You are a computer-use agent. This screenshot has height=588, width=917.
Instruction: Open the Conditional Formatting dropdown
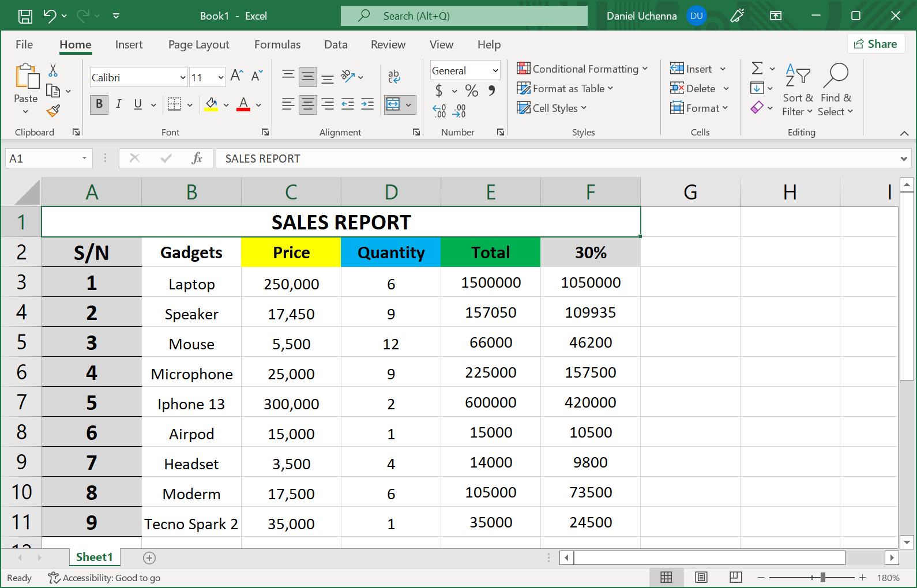pos(582,69)
